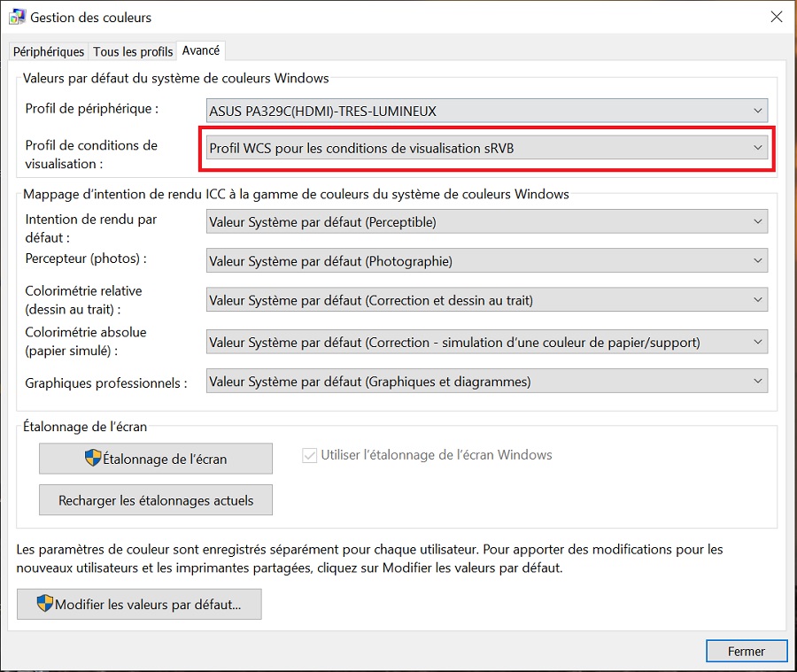797x672 pixels.
Task: Click the Gestion des couleurs title bar icon
Action: [16, 17]
